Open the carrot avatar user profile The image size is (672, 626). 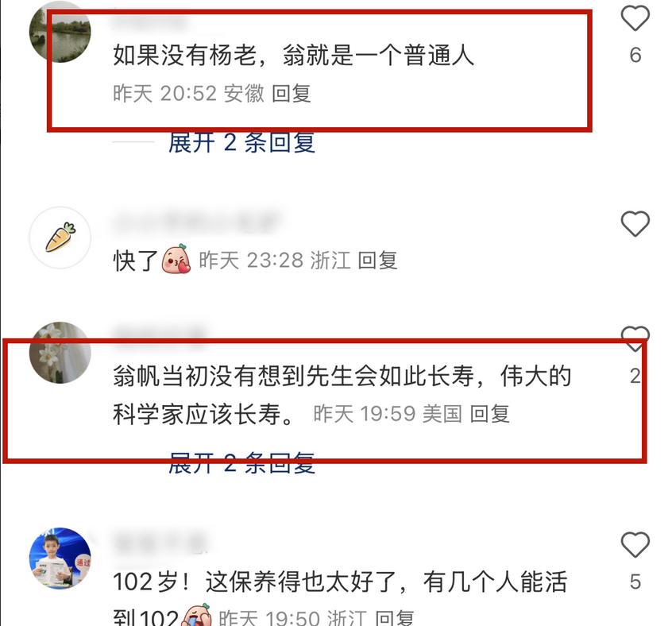coord(60,238)
